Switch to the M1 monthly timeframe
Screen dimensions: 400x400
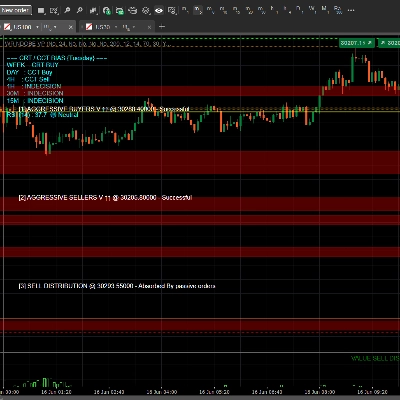point(325,10)
